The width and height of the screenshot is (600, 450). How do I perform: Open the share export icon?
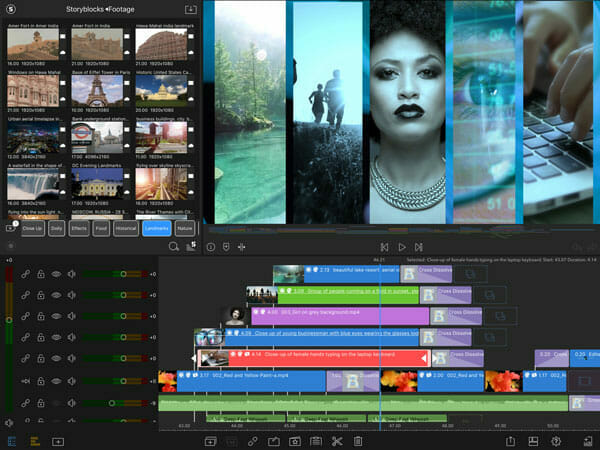(510, 441)
